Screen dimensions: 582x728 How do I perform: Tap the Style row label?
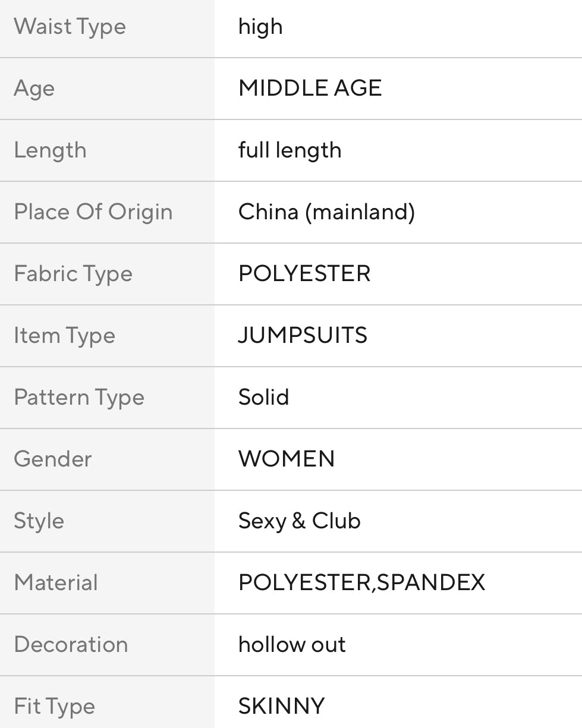point(39,521)
